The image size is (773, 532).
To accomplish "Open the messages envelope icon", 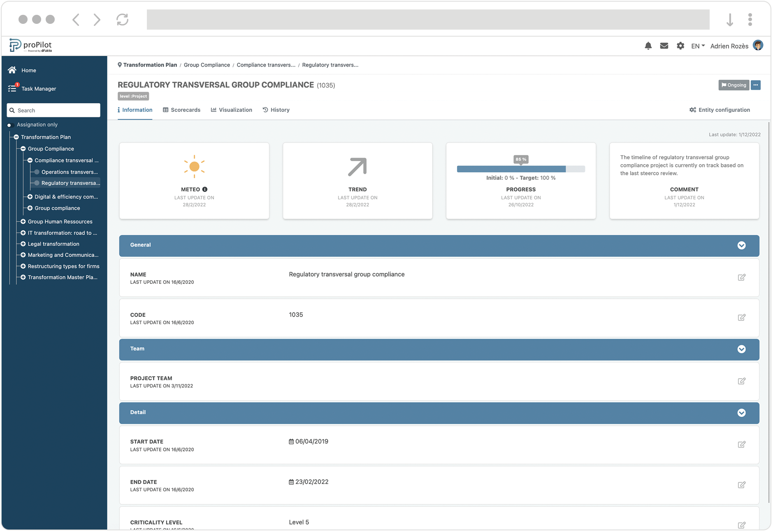I will 664,46.
